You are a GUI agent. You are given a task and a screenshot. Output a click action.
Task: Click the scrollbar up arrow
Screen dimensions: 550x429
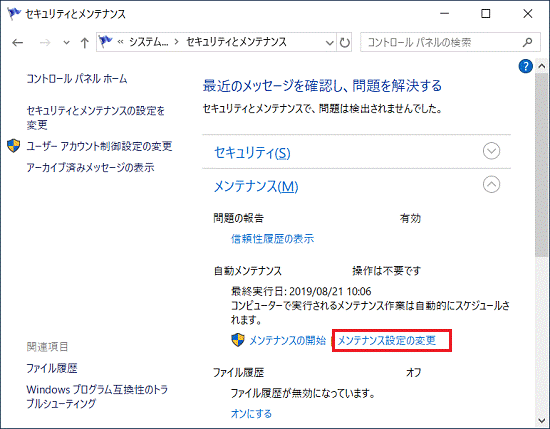[542, 66]
